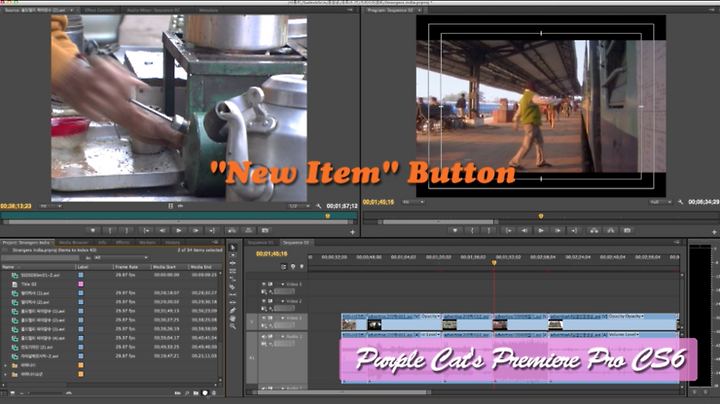Open Source monitor zoom level Fit dropdown

coord(51,206)
